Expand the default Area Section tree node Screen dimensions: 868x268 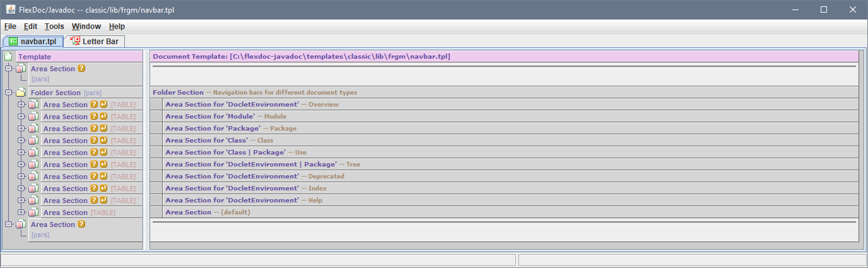[x=21, y=213]
